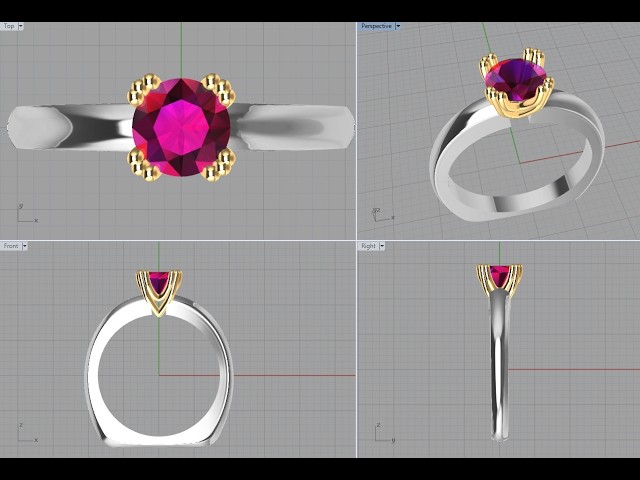The width and height of the screenshot is (640, 480).
Task: Activate the Right viewport title label
Action: tap(368, 246)
